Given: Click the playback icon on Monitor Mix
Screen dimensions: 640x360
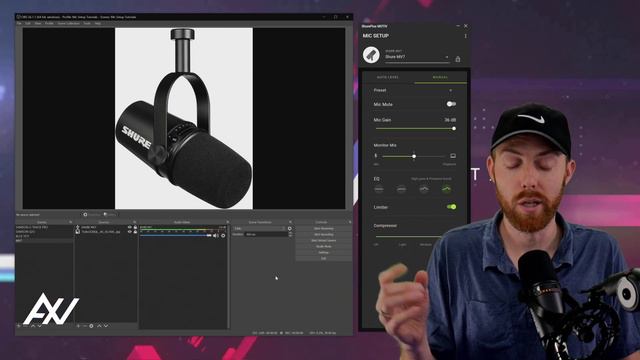Looking at the screenshot, I should [453, 156].
